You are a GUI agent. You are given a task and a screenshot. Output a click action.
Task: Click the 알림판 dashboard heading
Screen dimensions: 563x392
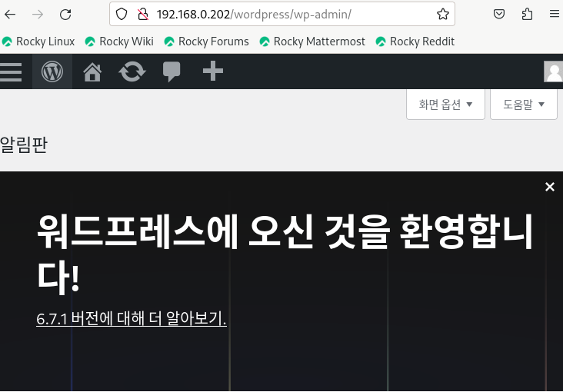(24, 145)
